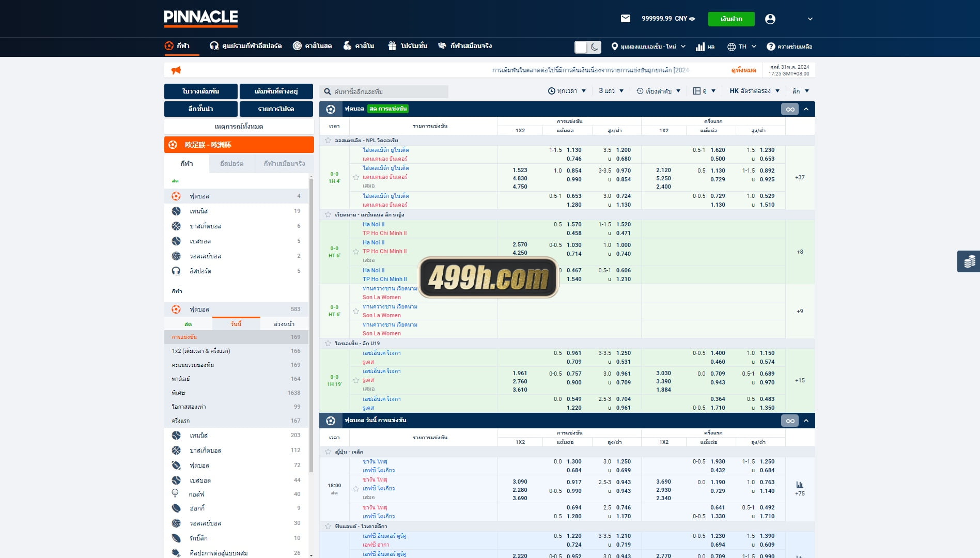Click the league and team search field
Screen dimensions: 980x558
click(x=384, y=91)
